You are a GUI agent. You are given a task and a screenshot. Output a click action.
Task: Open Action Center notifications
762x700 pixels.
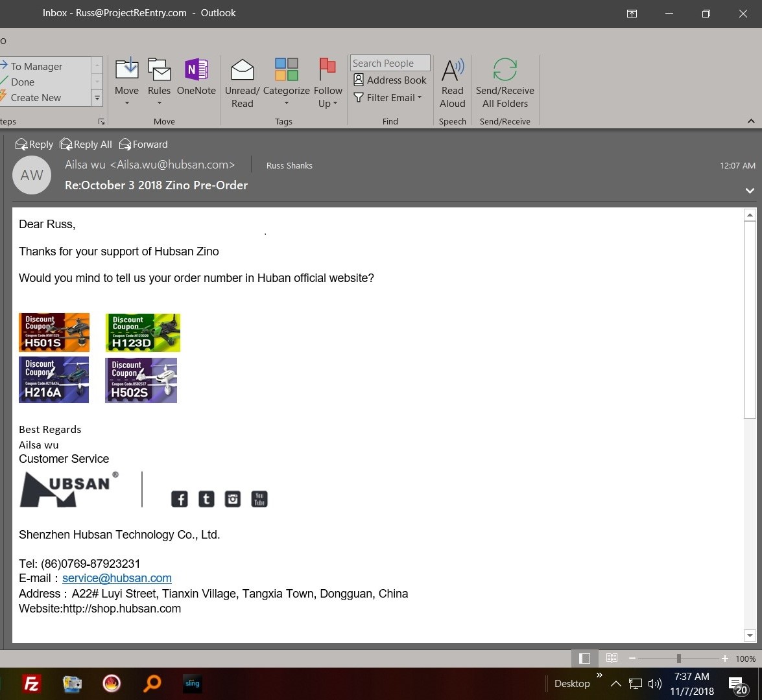click(738, 684)
